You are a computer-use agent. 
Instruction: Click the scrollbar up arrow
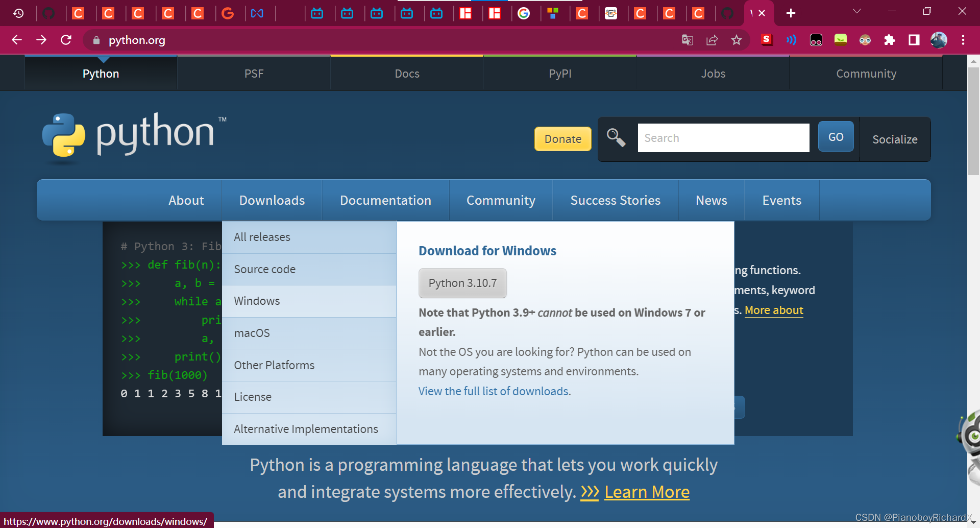point(973,61)
